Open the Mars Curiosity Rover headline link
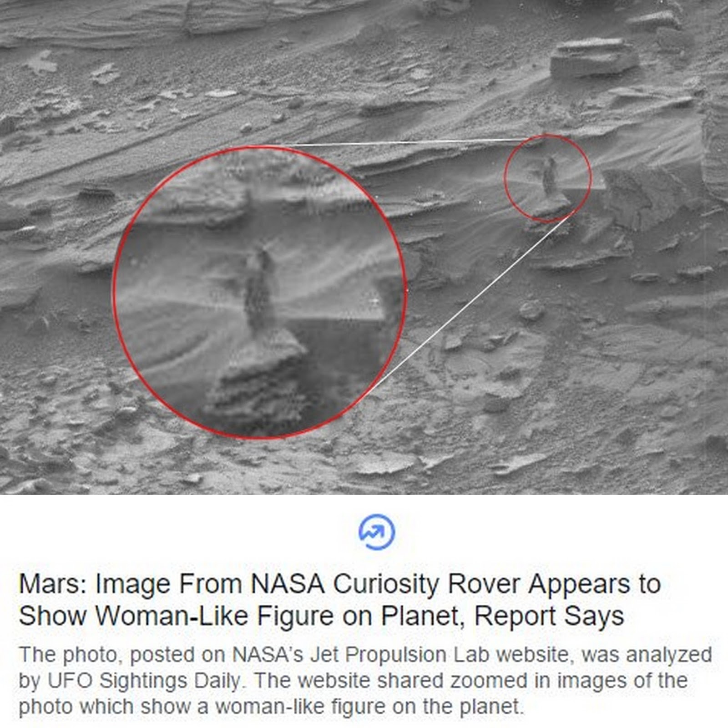The width and height of the screenshot is (728, 728). pyautogui.click(x=339, y=600)
